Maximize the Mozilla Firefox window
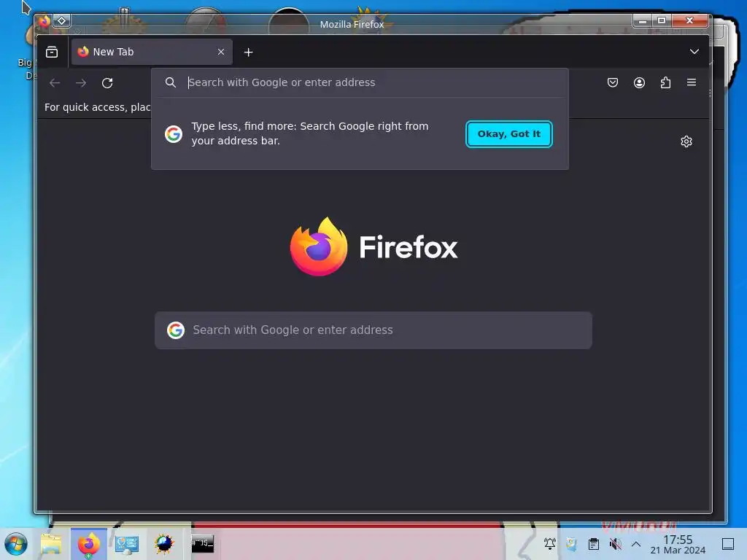The height and width of the screenshot is (560, 747). (661, 20)
